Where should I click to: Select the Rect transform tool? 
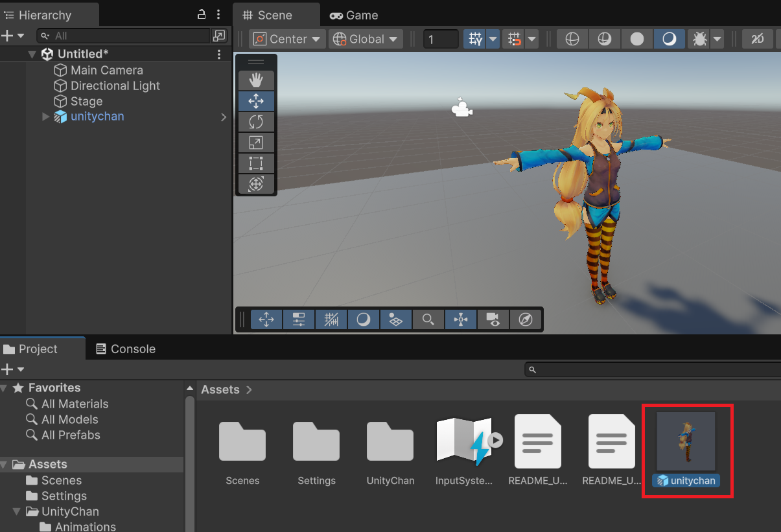point(256,163)
